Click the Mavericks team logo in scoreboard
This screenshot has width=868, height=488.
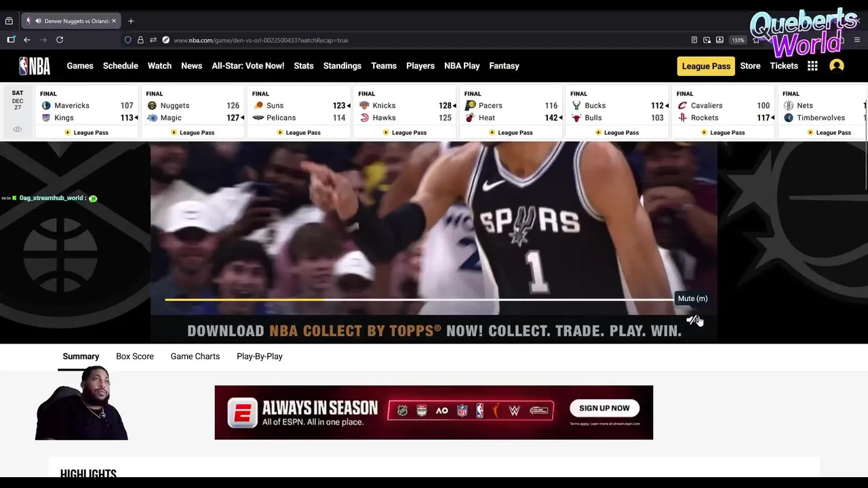click(46, 106)
